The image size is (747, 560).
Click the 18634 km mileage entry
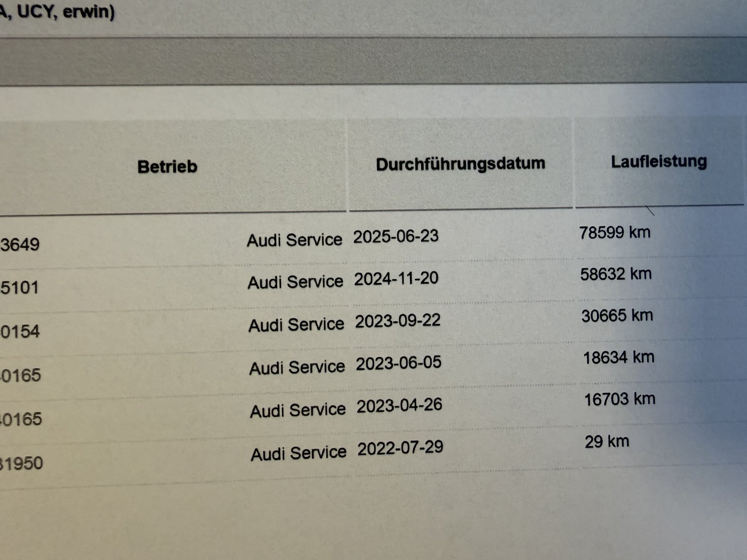point(619,358)
